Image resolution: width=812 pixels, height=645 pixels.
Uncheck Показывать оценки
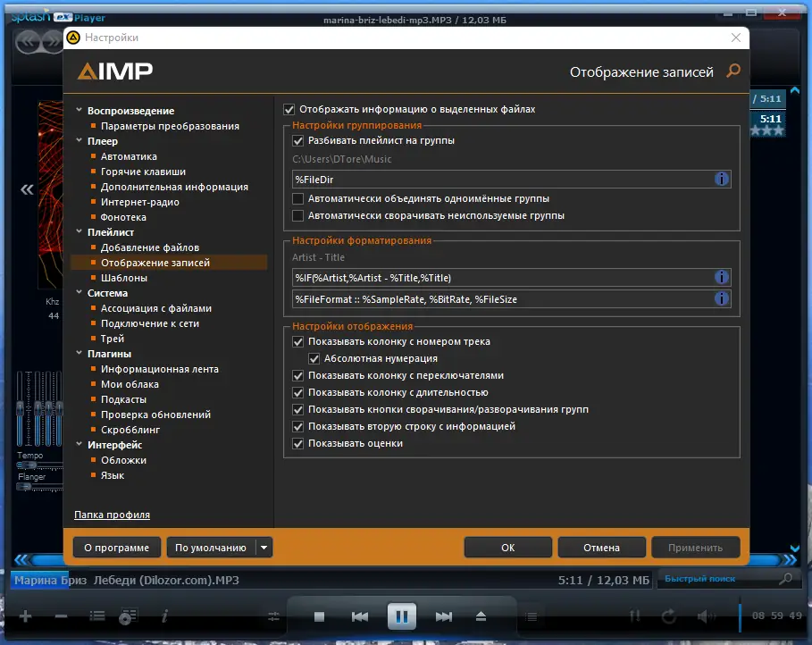pos(297,443)
